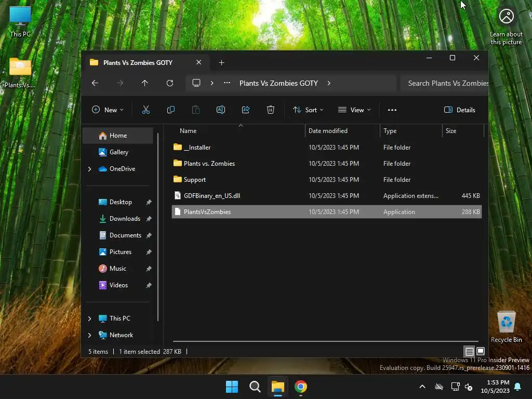Click File Explorer icon on the taskbar
Screen dimensions: 532x399
coord(277,387)
